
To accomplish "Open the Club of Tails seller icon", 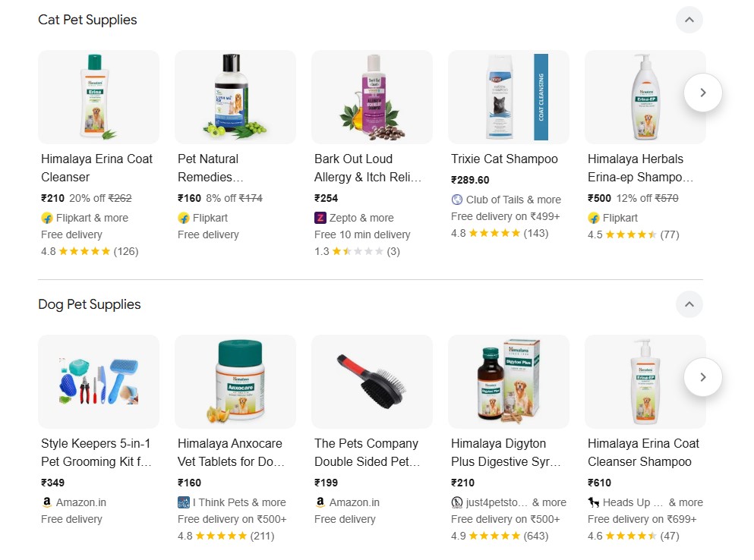I will click(456, 200).
